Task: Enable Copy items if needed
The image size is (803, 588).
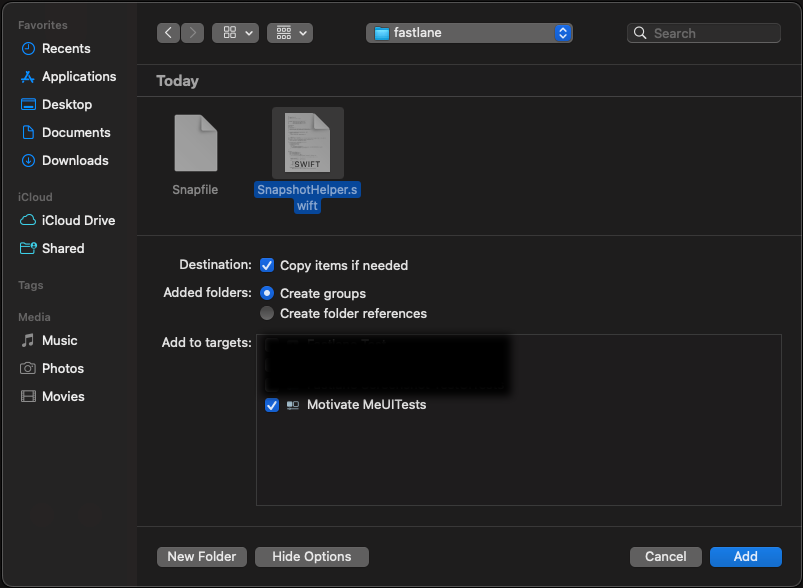Action: click(x=267, y=265)
